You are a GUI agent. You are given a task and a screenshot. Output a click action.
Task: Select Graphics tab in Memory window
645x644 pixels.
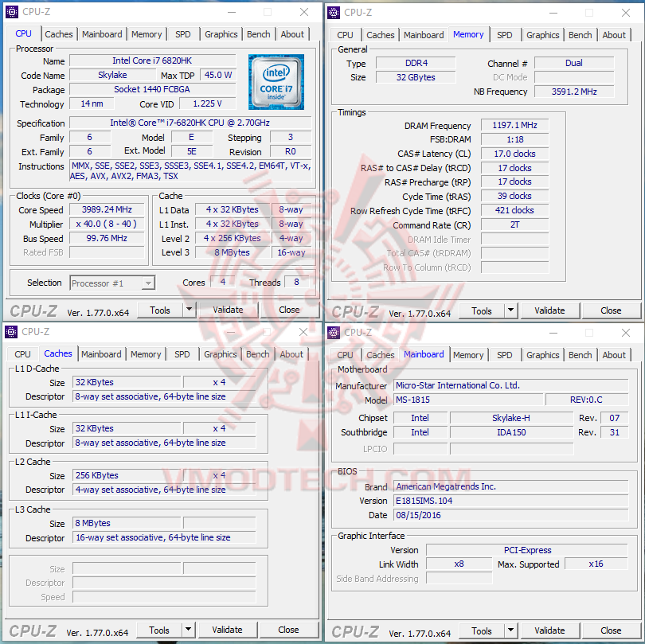point(542,35)
